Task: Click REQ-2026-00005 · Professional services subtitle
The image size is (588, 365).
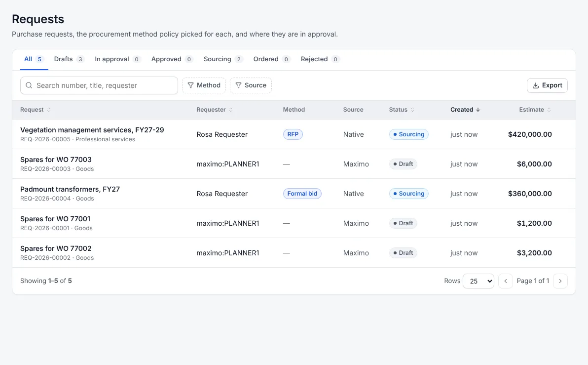Action: tap(77, 139)
